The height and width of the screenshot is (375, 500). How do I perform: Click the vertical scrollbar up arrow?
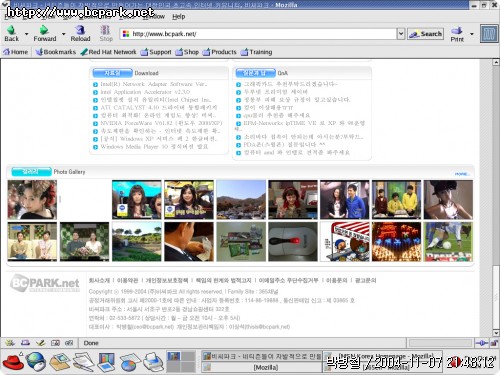pos(496,62)
